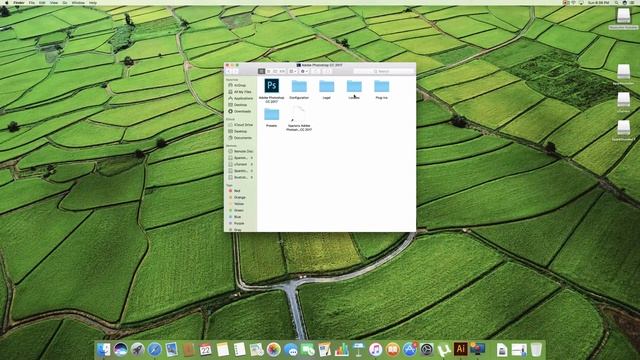The height and width of the screenshot is (360, 640).
Task: Open Photos from the Dock
Action: (x=273, y=349)
